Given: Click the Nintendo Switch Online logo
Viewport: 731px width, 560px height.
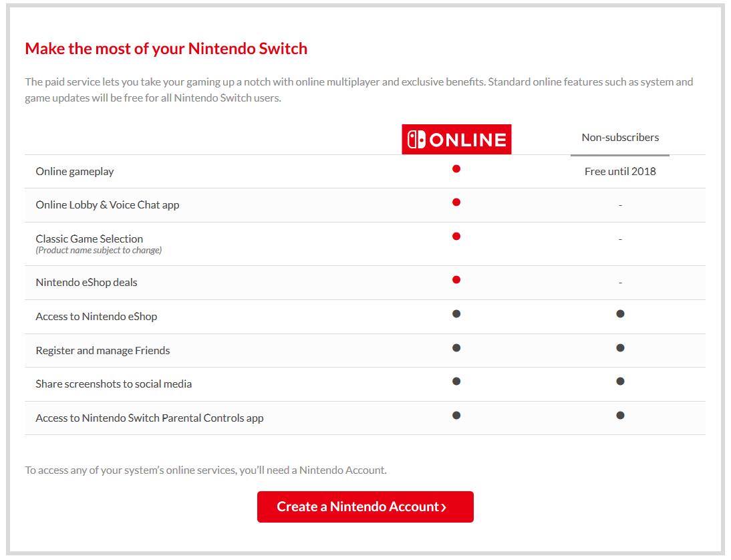Looking at the screenshot, I should coord(456,139).
